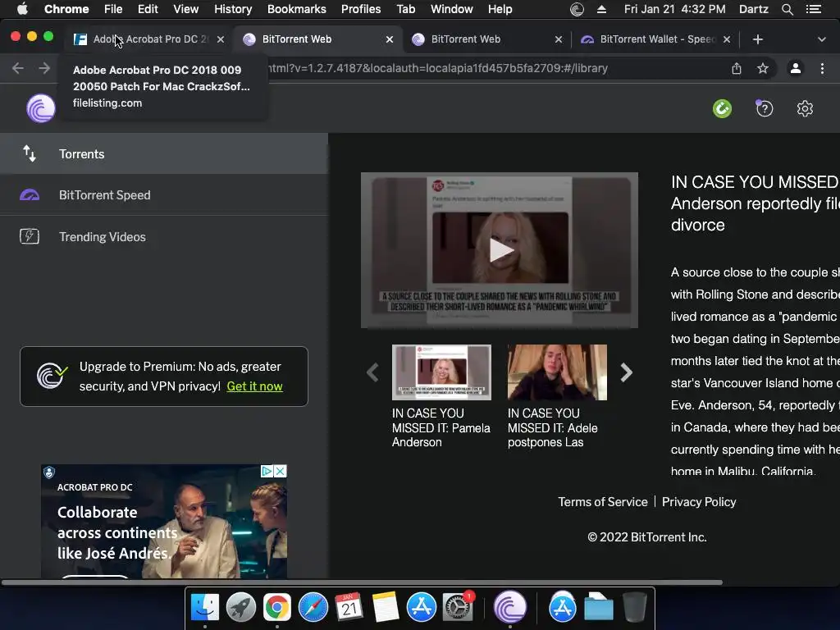Image resolution: width=840 pixels, height=630 pixels.
Task: Open Trash in the Dock
Action: (635, 608)
